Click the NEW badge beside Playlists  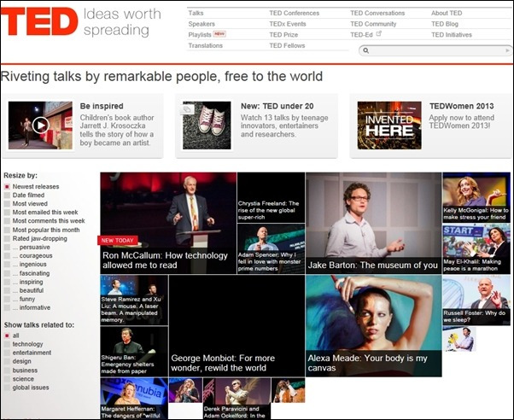(x=219, y=33)
